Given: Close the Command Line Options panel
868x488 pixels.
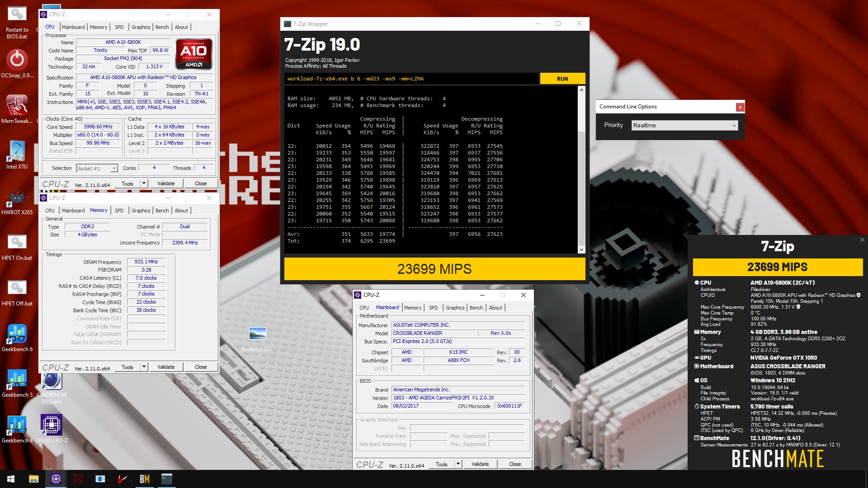Looking at the screenshot, I should pos(740,107).
